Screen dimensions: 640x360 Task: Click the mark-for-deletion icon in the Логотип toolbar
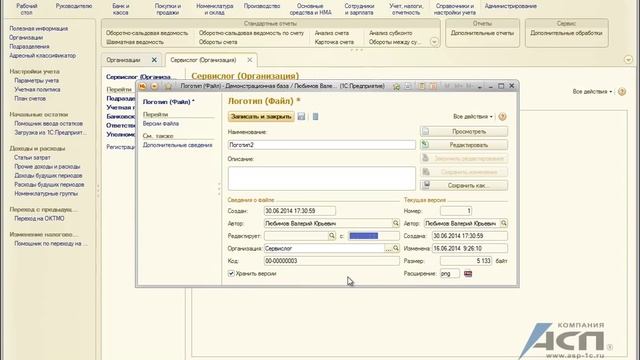[316, 116]
